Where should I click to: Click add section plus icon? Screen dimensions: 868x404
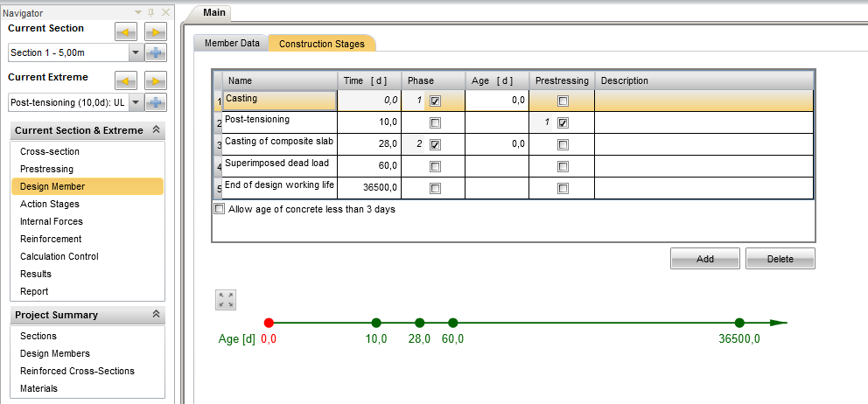[156, 53]
